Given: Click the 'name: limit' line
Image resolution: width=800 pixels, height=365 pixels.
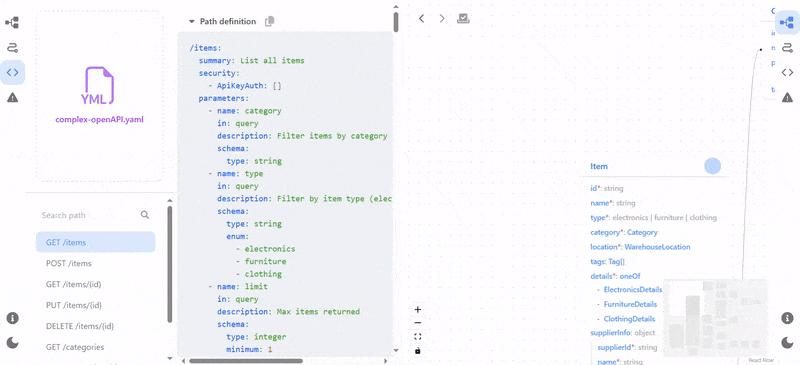Looking at the screenshot, I should click(x=238, y=286).
